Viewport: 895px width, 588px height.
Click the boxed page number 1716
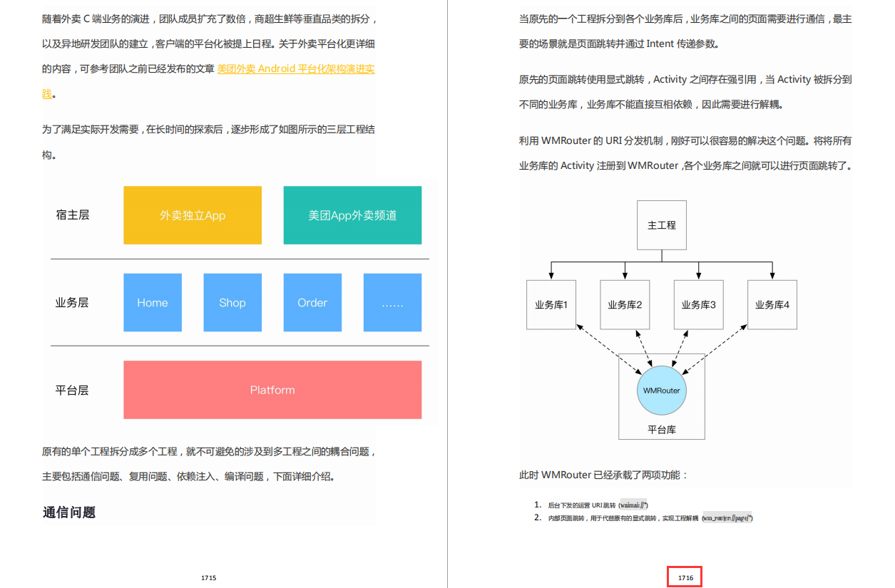684,576
